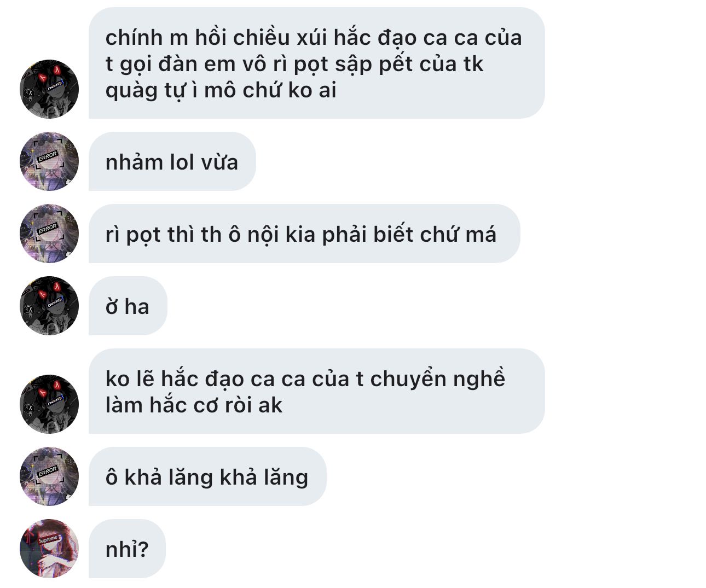
Task: Click message "rì pọt thì th ô nội kia"
Action: click(304, 234)
